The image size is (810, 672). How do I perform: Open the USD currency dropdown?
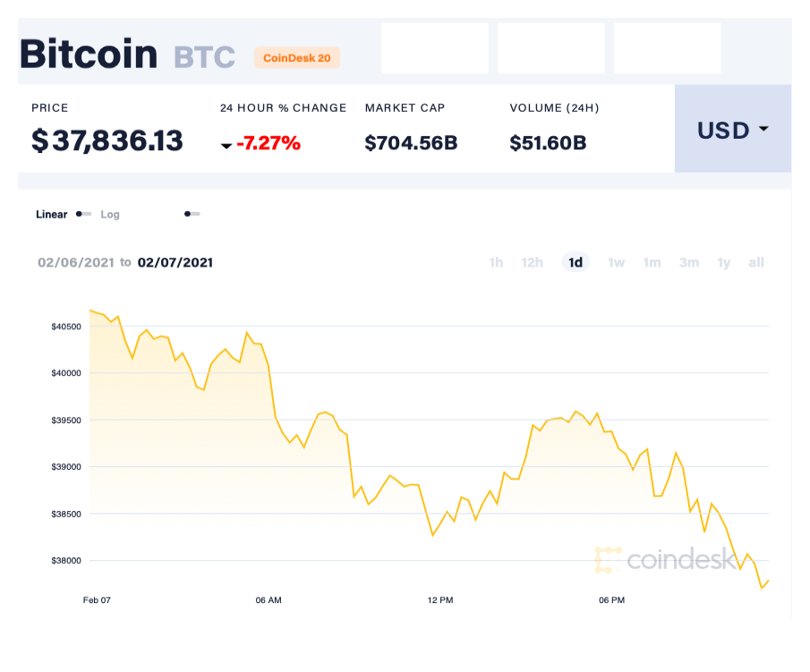pyautogui.click(x=732, y=130)
